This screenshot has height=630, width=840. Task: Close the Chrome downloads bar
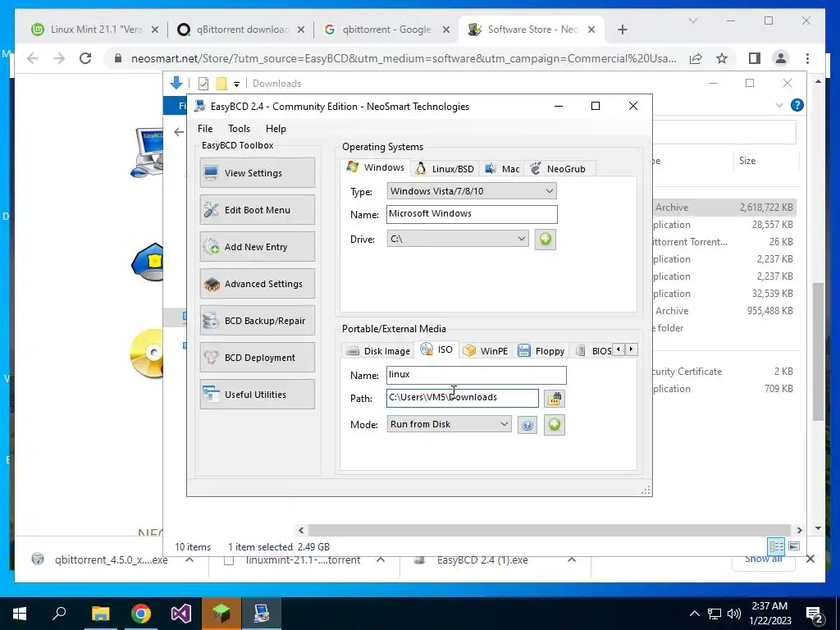point(810,559)
